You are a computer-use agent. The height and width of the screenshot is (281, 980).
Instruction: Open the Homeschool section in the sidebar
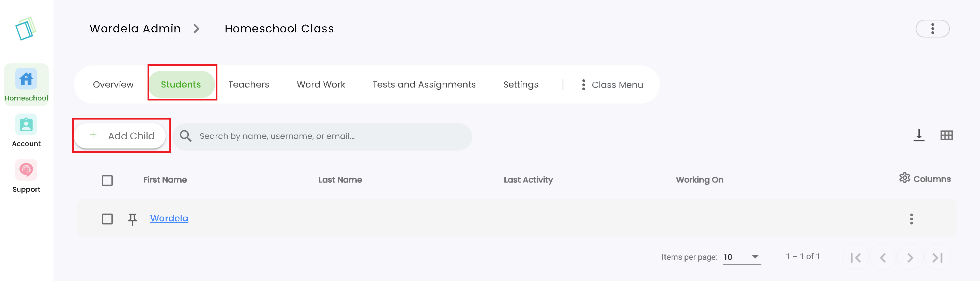[26, 84]
